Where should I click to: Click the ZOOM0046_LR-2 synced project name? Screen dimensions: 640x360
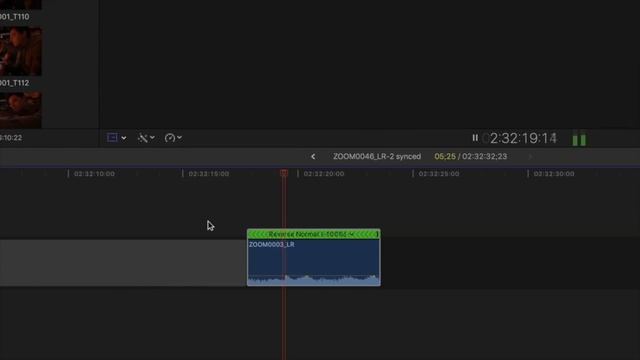coord(377,156)
